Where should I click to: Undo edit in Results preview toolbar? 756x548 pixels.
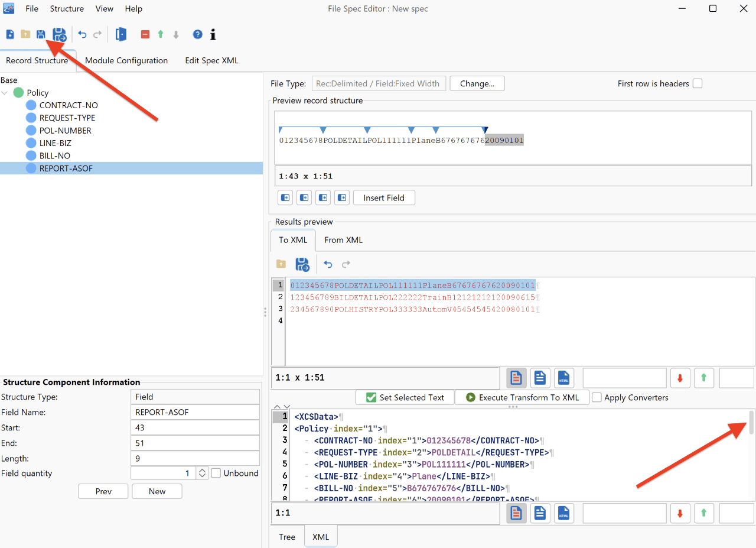click(x=328, y=264)
